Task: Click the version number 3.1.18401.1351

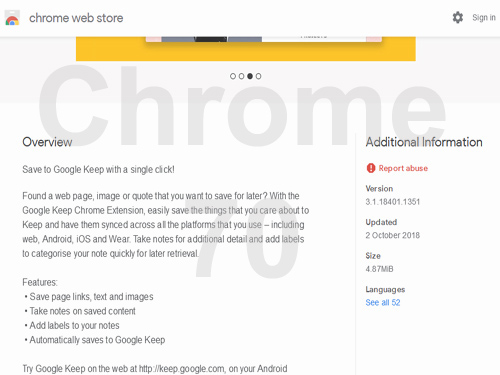Action: tap(393, 202)
